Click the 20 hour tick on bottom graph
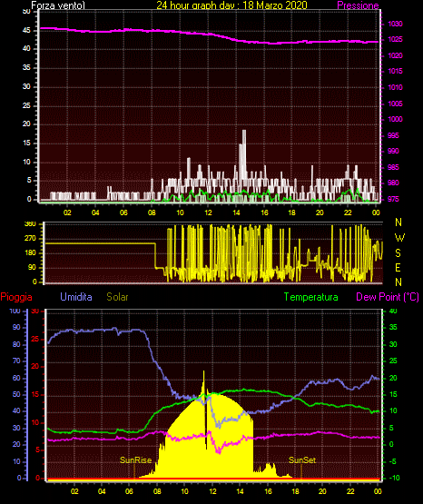 322,491
